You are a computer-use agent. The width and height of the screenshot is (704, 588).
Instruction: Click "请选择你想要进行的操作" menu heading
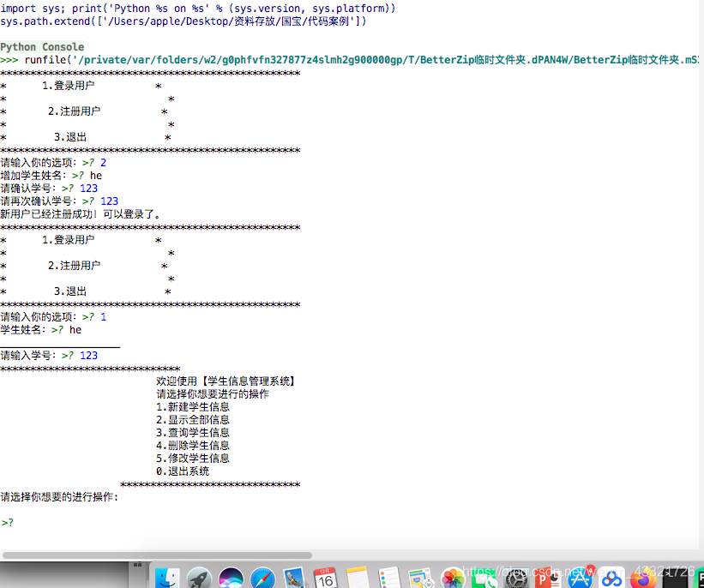click(x=213, y=394)
